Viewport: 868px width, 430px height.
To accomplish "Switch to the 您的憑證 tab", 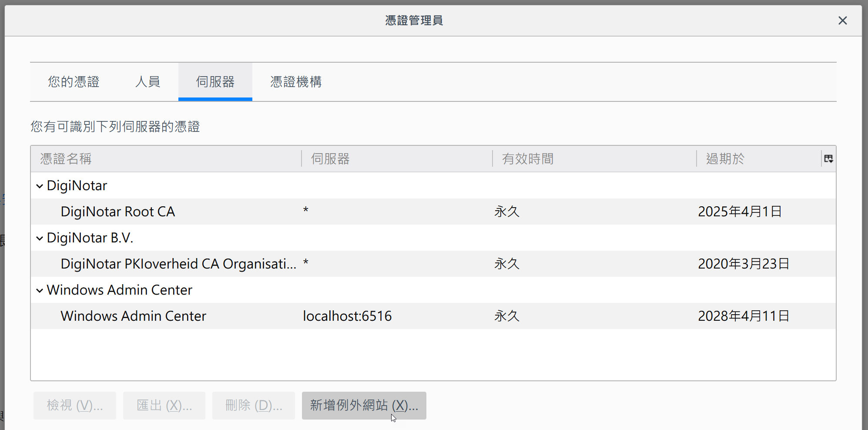I will click(x=74, y=82).
